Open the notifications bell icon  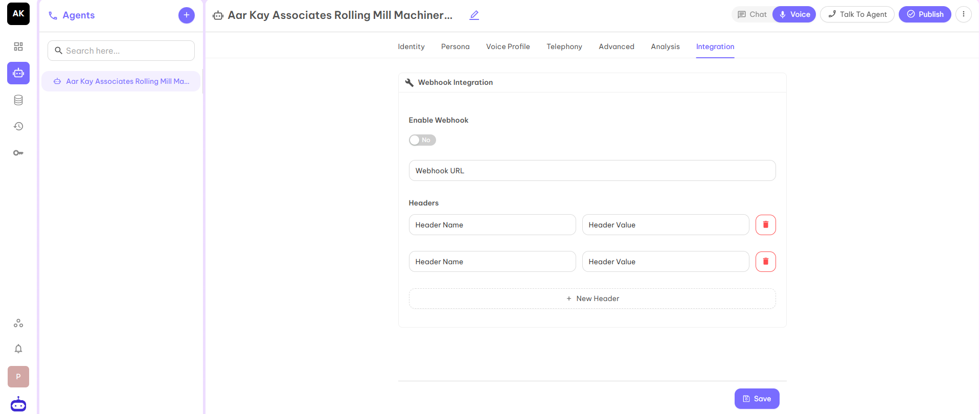point(18,349)
